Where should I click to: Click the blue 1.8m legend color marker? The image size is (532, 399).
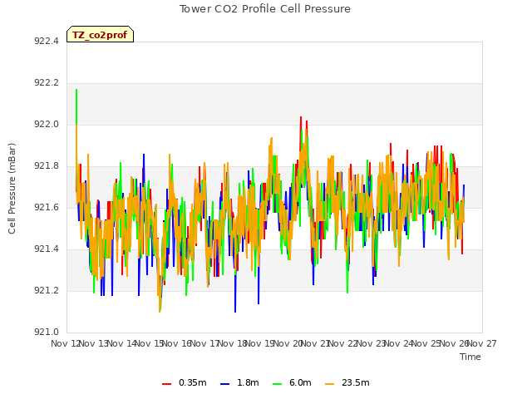pos(225,384)
